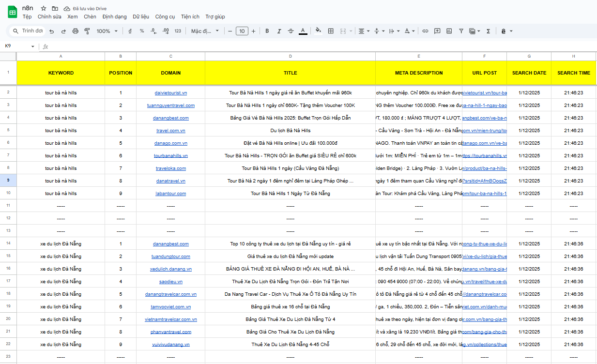This screenshot has height=364, width=597.
Task: Open text rotation dropdown
Action: [x=410, y=31]
